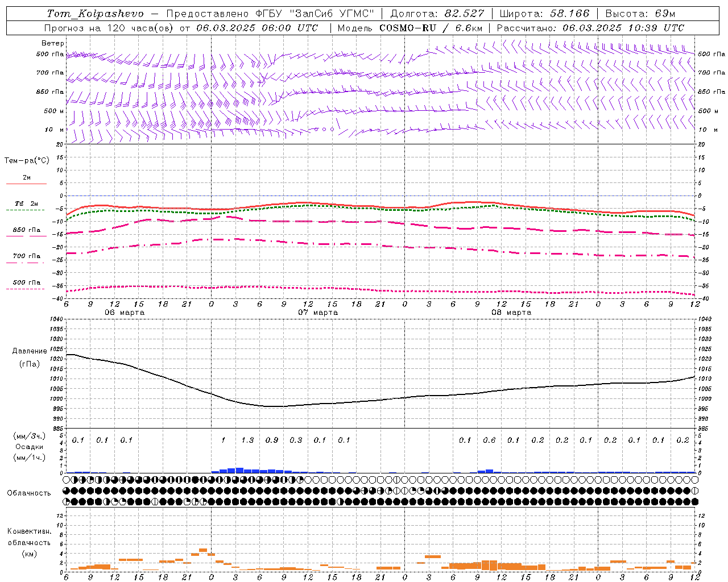This screenshot has height=582, width=728.
Task: Click the date label "08 марта"
Action: tap(511, 313)
